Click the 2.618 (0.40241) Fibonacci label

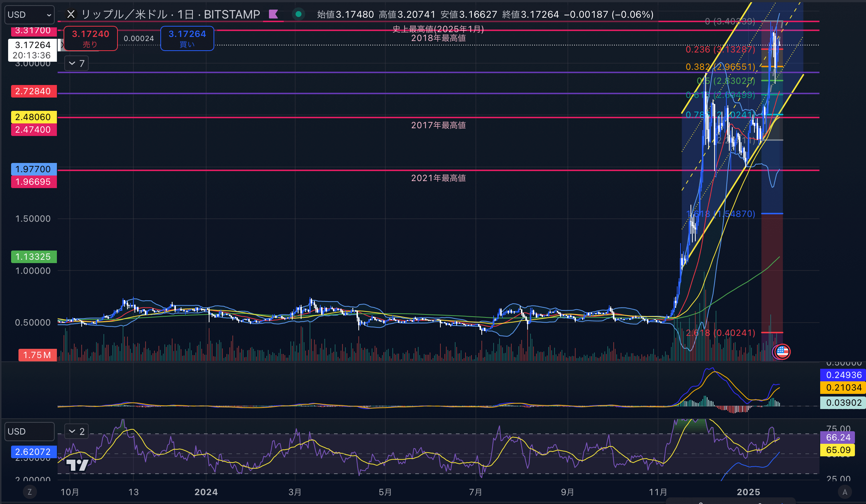click(720, 333)
